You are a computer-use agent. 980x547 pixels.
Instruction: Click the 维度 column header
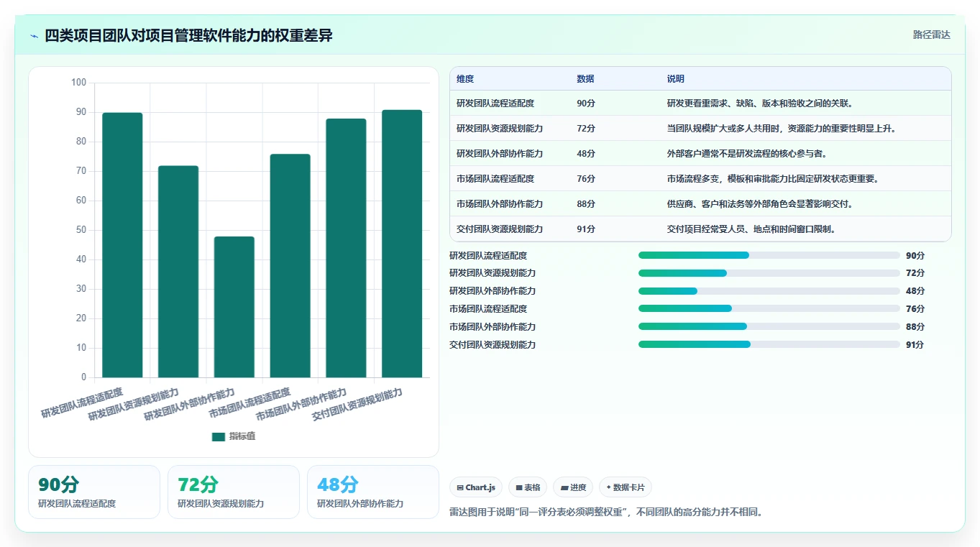point(465,79)
